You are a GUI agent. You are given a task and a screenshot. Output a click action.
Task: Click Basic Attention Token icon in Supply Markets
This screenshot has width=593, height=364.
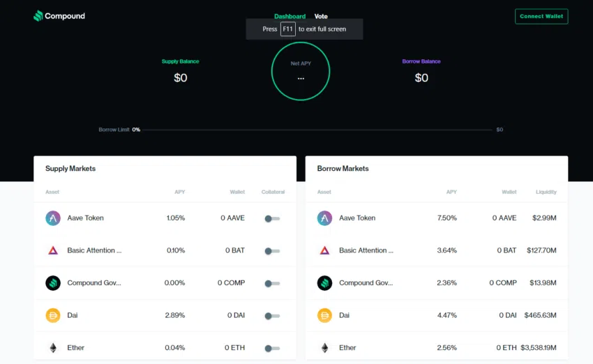point(53,250)
